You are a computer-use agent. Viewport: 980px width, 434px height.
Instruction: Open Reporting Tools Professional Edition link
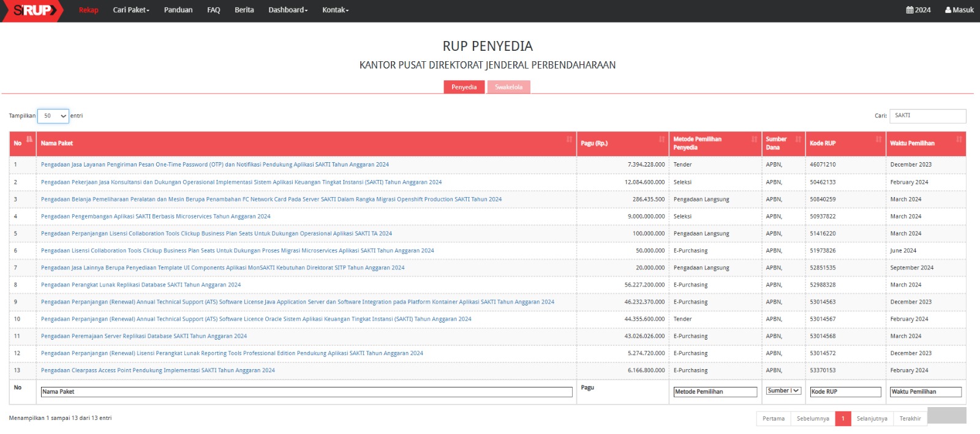pos(232,353)
